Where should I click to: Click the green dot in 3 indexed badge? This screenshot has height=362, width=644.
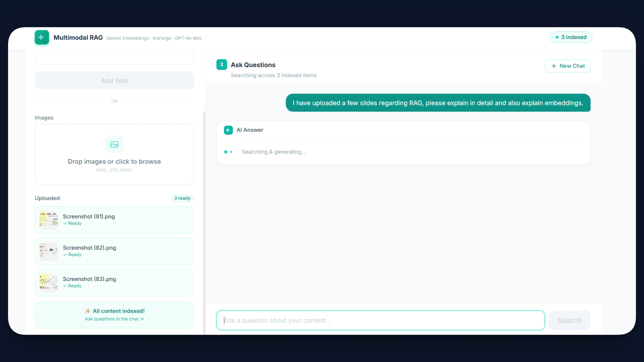pos(557,37)
